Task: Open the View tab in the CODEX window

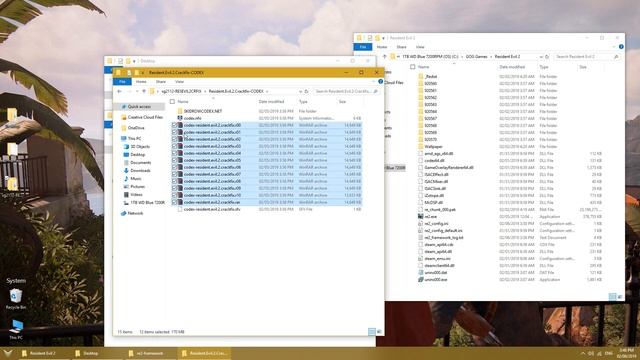Action: pyautogui.click(x=179, y=82)
